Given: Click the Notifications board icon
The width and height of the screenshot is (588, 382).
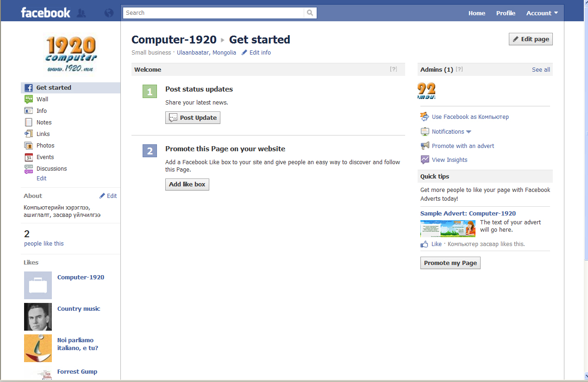Looking at the screenshot, I should click(x=425, y=132).
